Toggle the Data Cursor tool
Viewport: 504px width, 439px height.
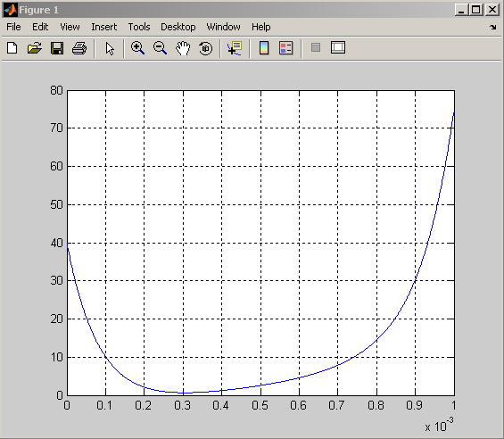tap(235, 48)
